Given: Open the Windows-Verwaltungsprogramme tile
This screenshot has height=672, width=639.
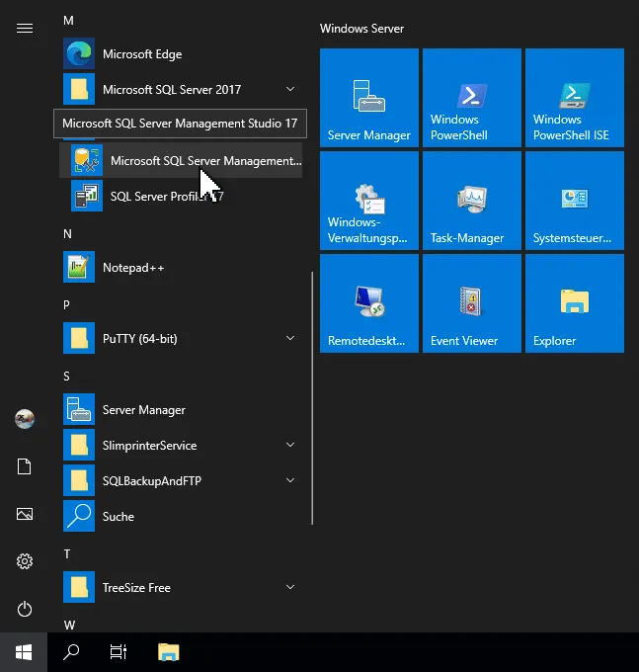Looking at the screenshot, I should [369, 201].
